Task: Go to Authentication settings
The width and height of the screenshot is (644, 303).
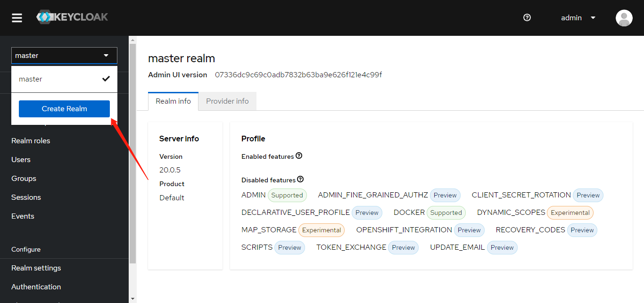Action: [x=36, y=287]
